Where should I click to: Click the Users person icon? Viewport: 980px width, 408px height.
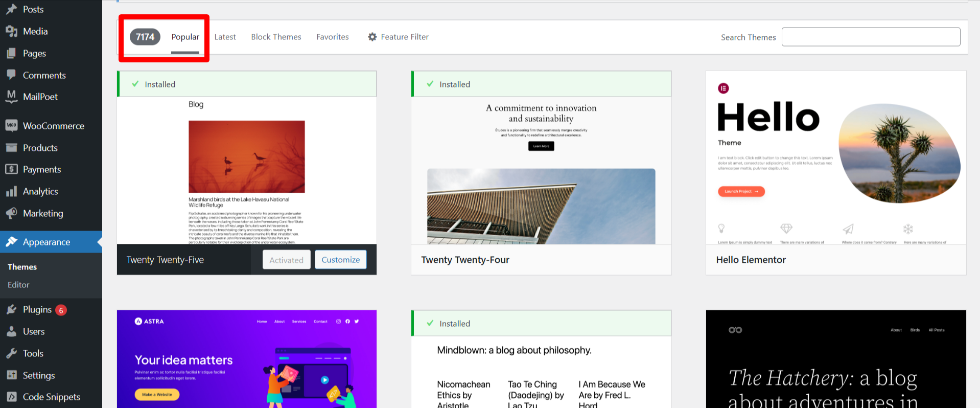coord(11,331)
